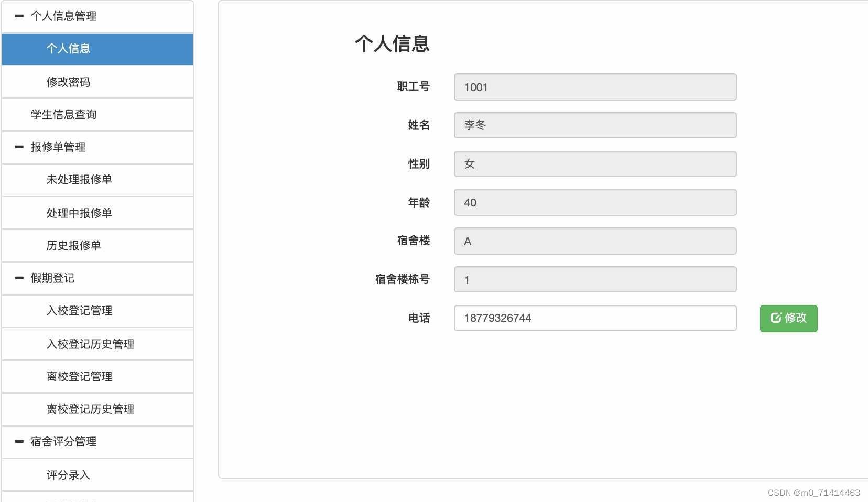868x502 pixels.
Task: Click the 职工号 field showing 1001
Action: pos(595,87)
